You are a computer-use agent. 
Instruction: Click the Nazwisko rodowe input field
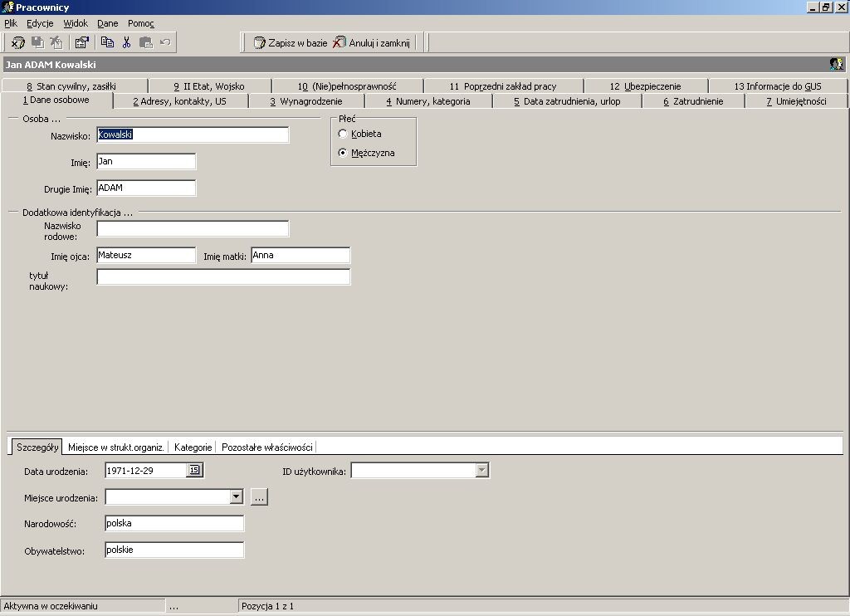click(193, 228)
